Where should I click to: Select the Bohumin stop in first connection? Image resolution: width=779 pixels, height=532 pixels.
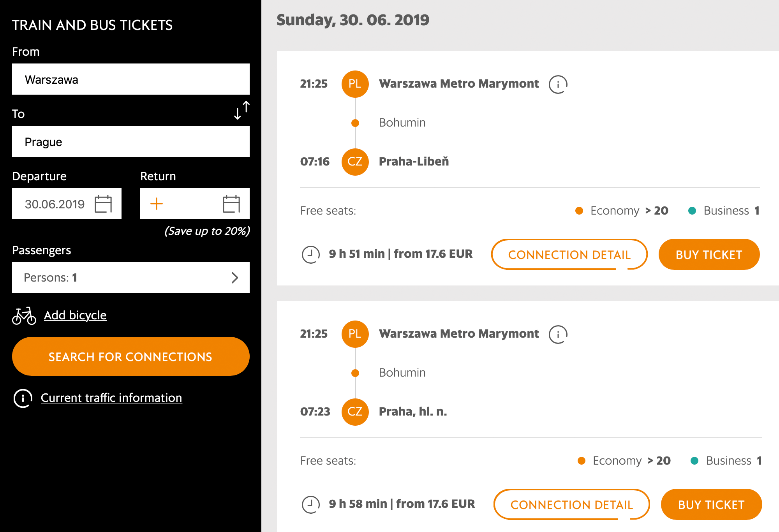tap(402, 123)
